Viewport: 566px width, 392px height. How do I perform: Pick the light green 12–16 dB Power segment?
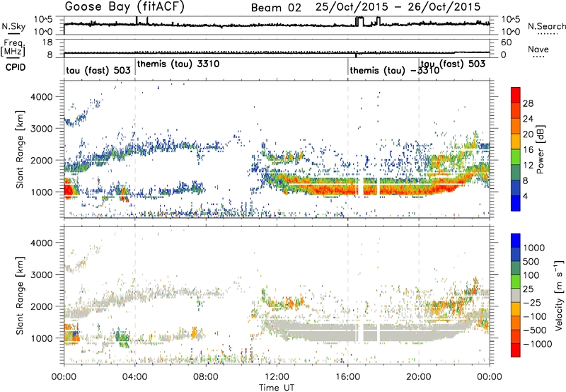click(516, 156)
